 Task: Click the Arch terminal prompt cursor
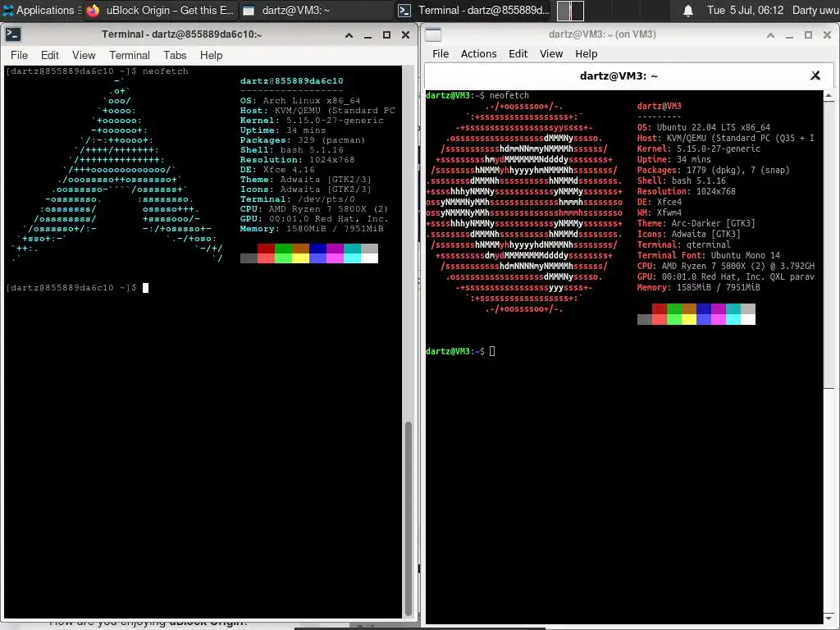point(146,288)
